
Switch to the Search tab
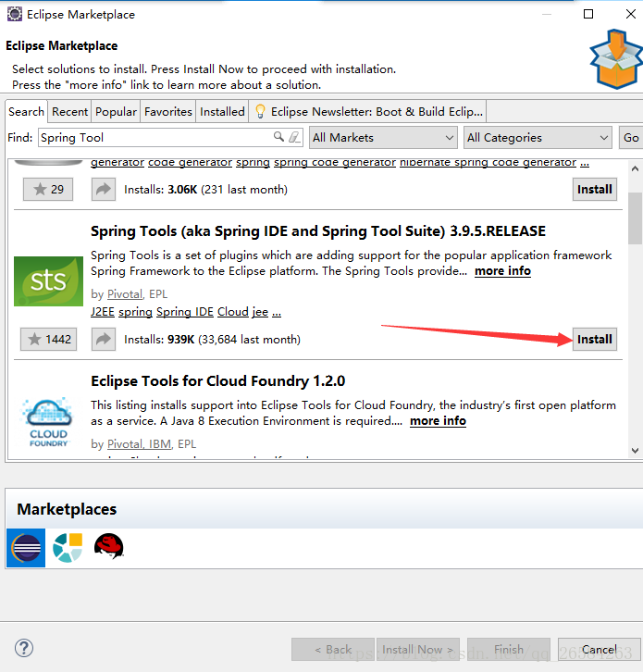pyautogui.click(x=26, y=111)
